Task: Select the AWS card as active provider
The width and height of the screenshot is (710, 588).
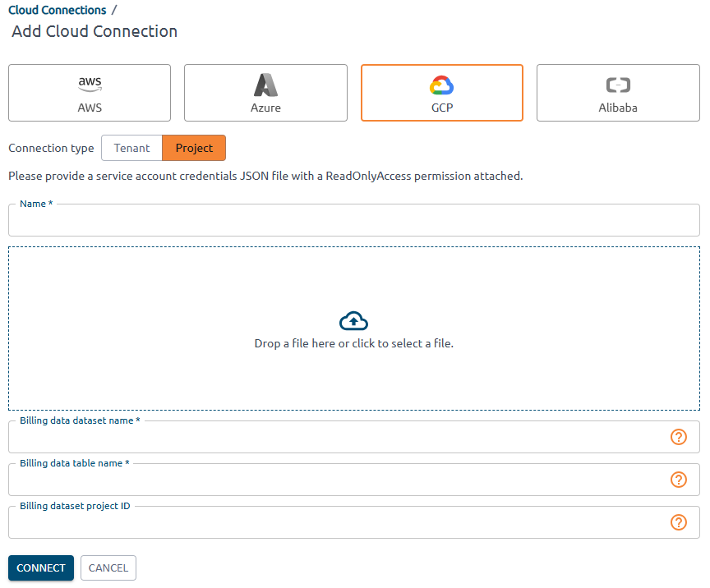Action: tap(89, 93)
